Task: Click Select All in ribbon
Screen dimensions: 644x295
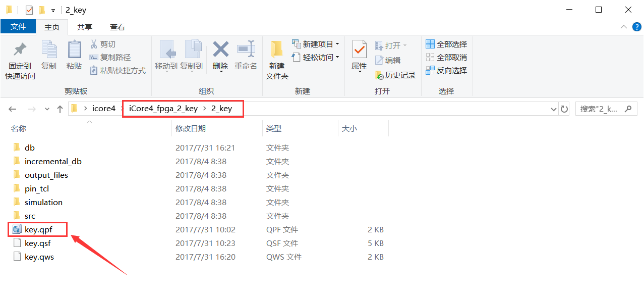Action: coord(446,44)
